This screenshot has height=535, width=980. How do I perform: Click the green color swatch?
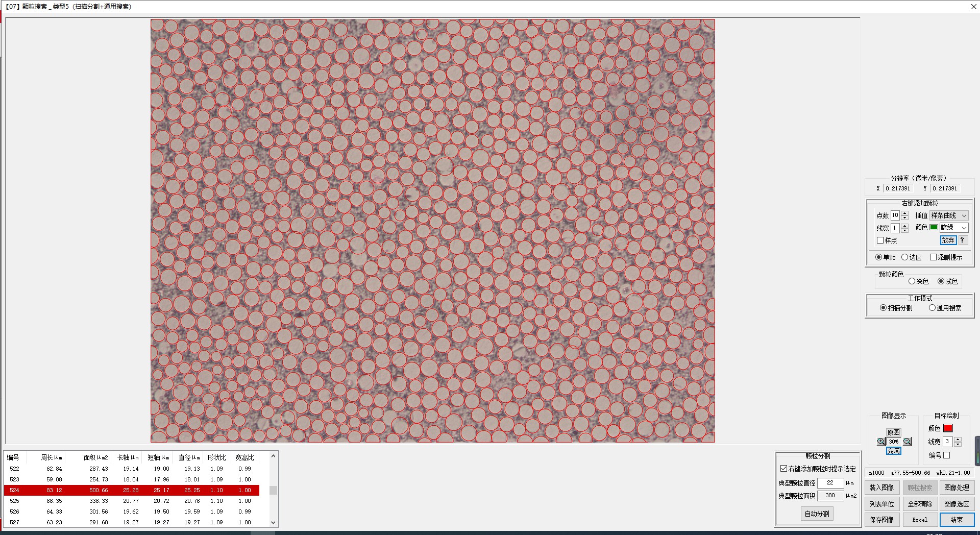(x=934, y=228)
